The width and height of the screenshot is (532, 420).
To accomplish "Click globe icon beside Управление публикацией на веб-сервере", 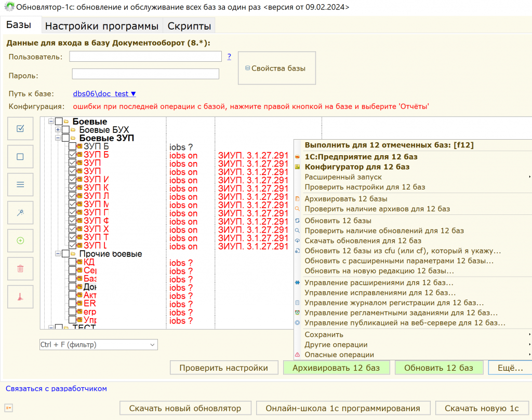I will tap(298, 323).
